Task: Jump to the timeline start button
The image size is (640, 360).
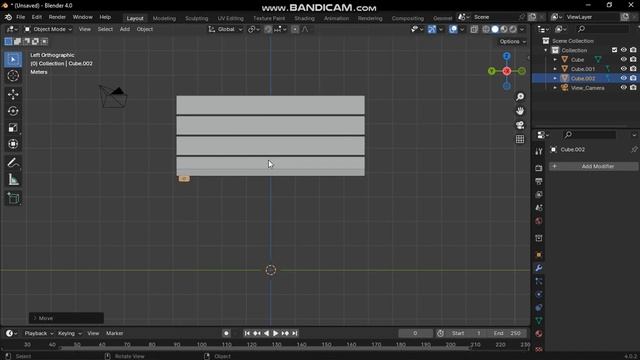Action: 247,333
